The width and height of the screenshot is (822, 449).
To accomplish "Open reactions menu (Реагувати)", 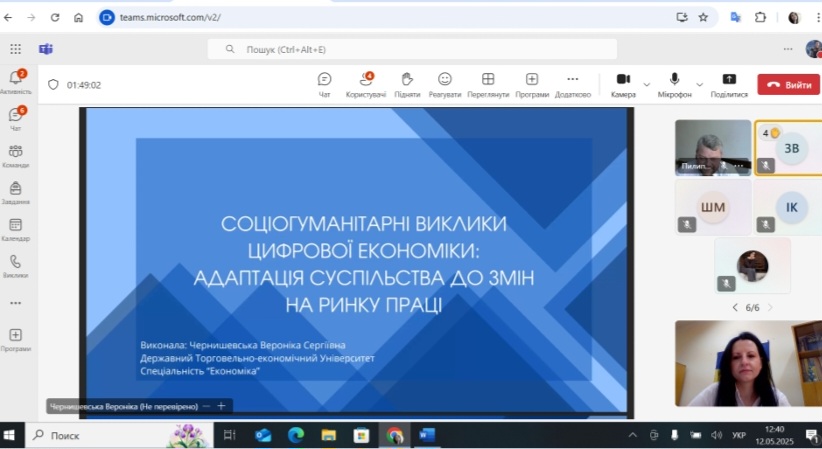I will [x=445, y=84].
